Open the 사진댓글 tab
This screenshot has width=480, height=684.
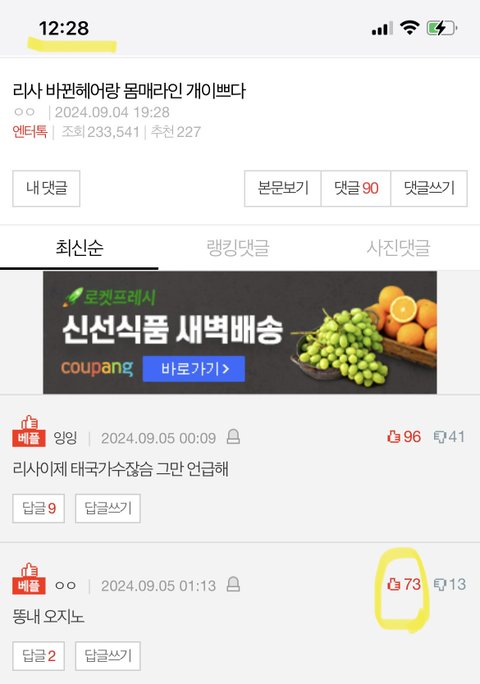coord(398,247)
